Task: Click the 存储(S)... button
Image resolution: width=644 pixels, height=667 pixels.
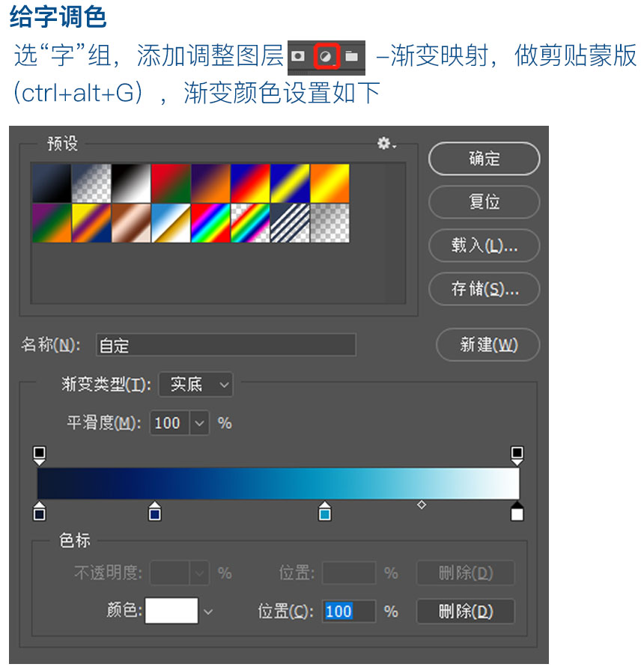Action: 484,289
